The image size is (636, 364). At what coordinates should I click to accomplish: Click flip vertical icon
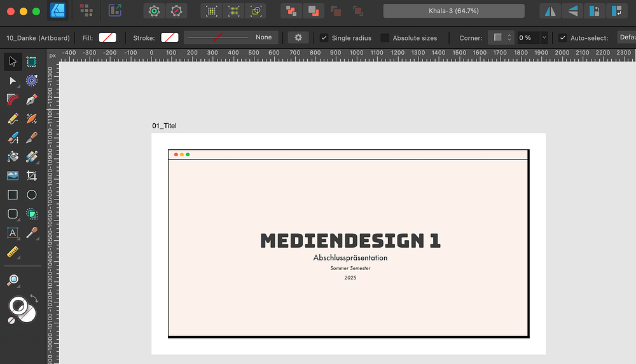tap(572, 11)
